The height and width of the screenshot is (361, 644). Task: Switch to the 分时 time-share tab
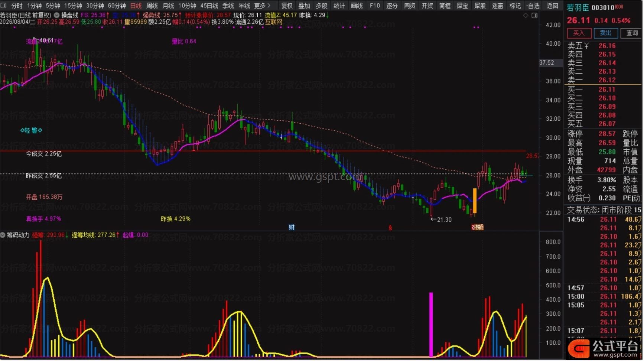tap(17, 6)
